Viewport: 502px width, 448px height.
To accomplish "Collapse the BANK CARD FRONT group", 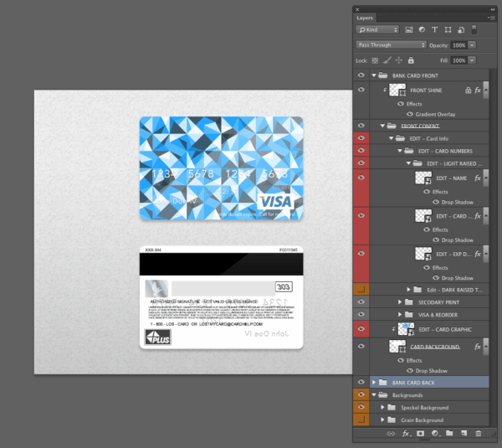I will pyautogui.click(x=374, y=75).
